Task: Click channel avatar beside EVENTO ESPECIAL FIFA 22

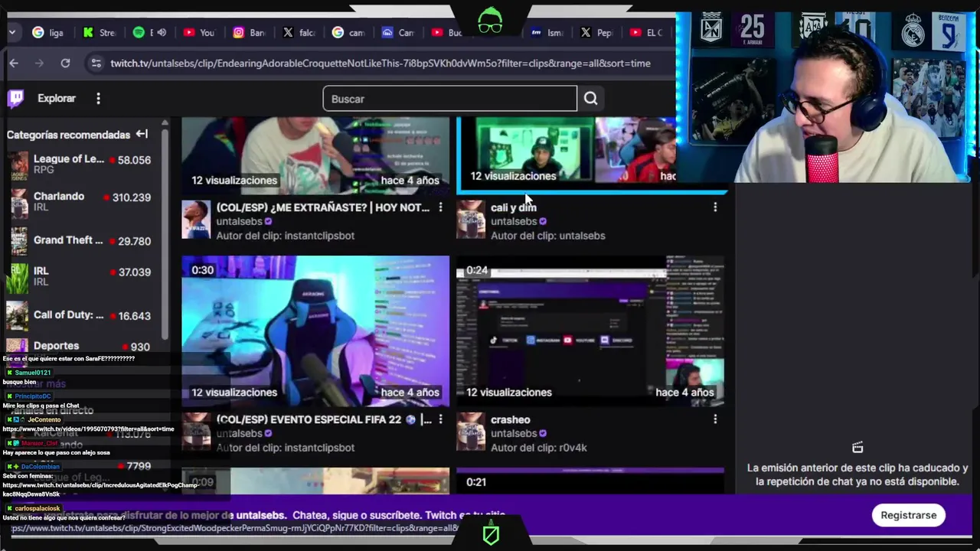Action: pyautogui.click(x=196, y=432)
